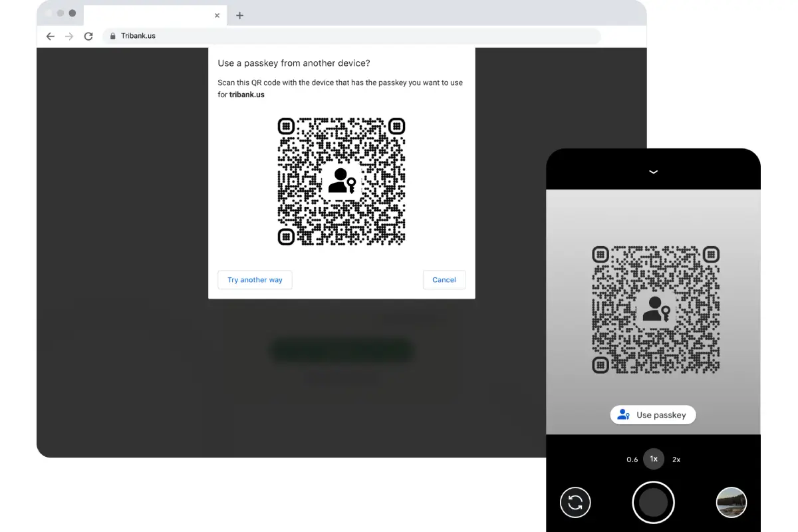Click the browser reload icon
Screen dimensions: 798x532
point(88,36)
